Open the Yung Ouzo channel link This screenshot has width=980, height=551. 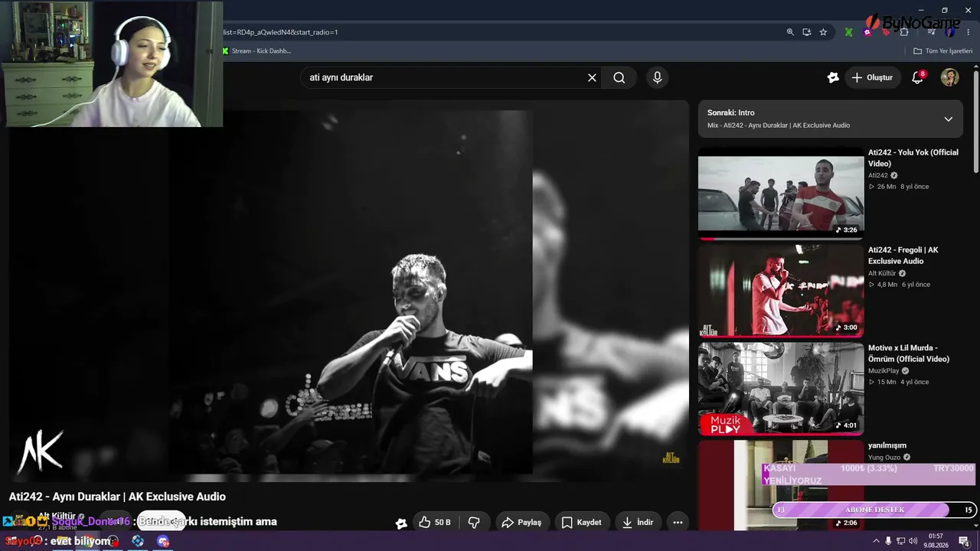884,458
